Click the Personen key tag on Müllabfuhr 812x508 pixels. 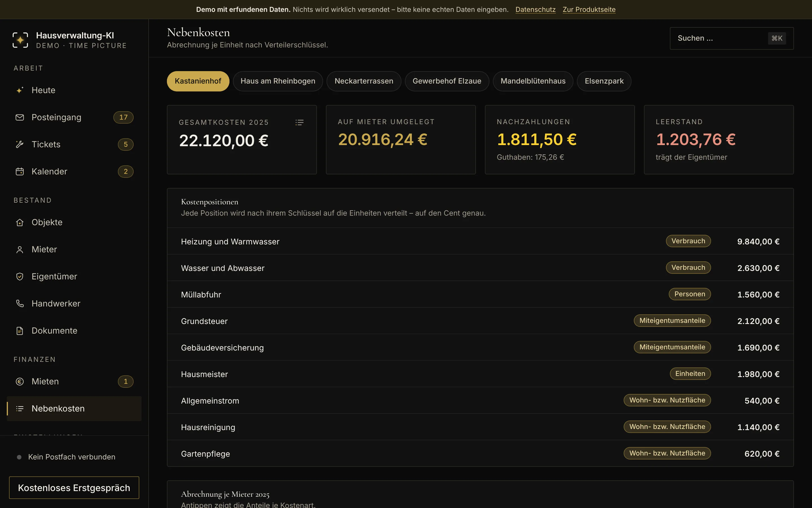click(x=690, y=294)
